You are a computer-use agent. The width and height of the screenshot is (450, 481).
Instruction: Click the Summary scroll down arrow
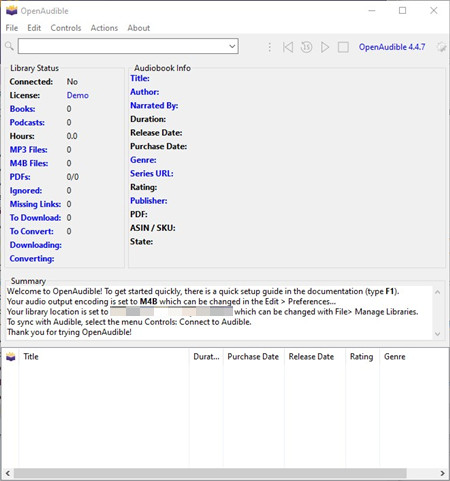point(438,334)
